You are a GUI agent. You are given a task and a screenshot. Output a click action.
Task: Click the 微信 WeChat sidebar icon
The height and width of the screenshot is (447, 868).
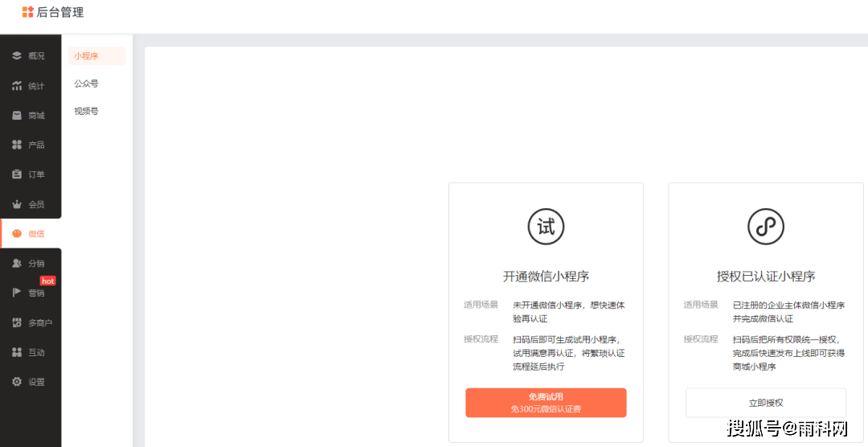tap(17, 234)
